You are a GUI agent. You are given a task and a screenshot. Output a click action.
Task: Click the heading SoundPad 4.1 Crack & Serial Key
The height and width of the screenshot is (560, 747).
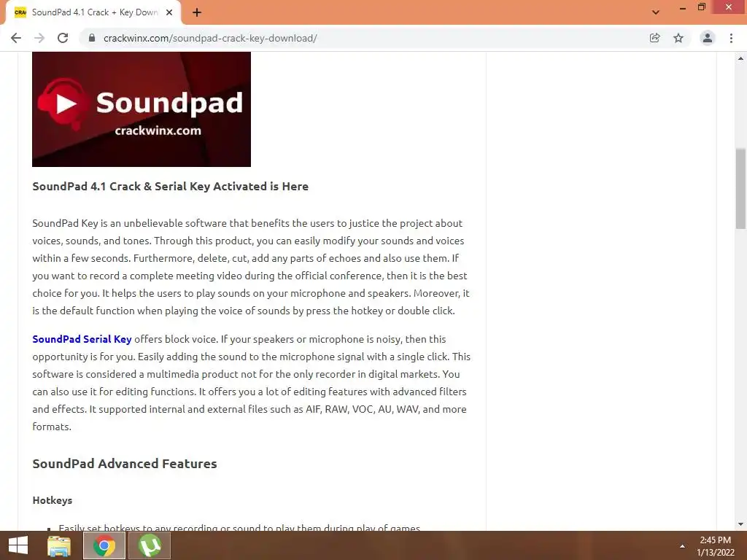(x=171, y=186)
